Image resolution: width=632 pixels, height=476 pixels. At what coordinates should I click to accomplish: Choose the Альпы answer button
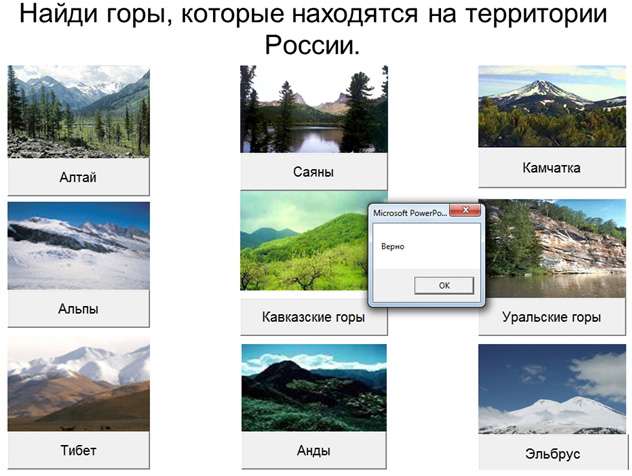coord(79,309)
